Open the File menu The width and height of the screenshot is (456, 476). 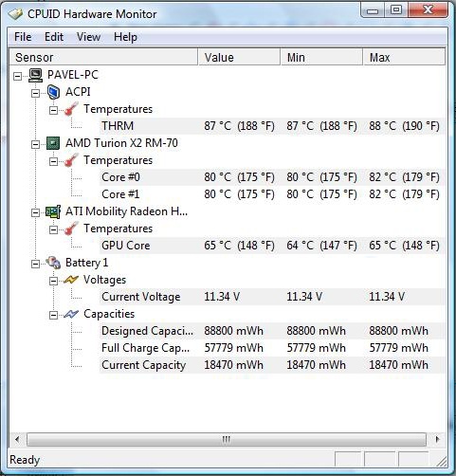click(23, 37)
